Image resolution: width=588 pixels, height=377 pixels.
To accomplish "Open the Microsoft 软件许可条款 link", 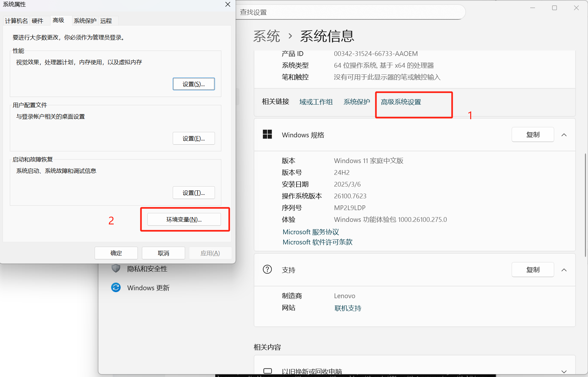I will coord(317,242).
